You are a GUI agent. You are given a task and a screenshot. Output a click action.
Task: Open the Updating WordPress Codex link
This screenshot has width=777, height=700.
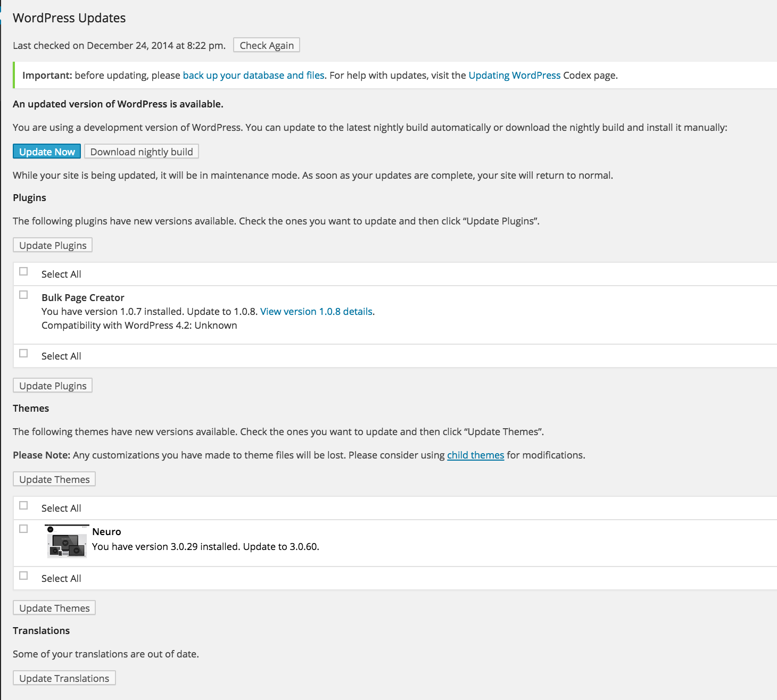(515, 76)
